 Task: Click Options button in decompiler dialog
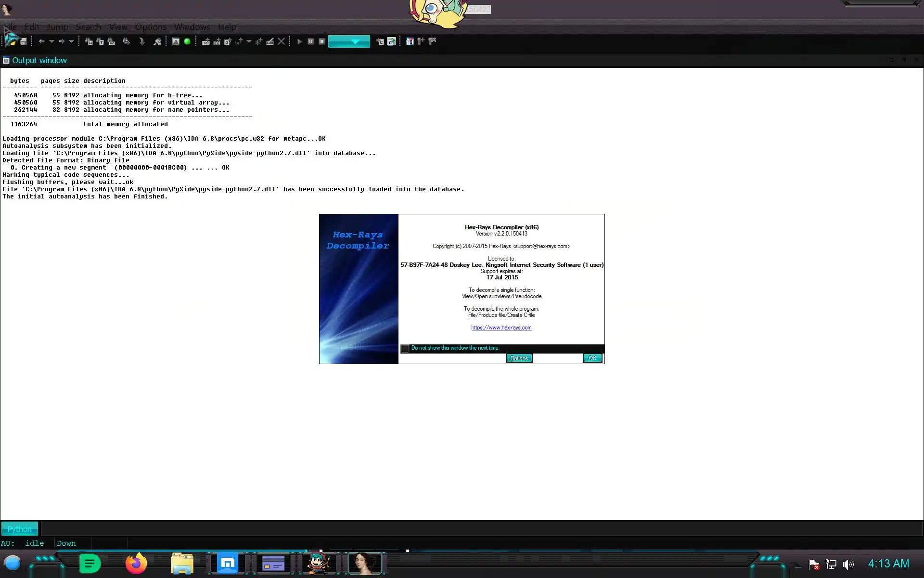coord(519,358)
